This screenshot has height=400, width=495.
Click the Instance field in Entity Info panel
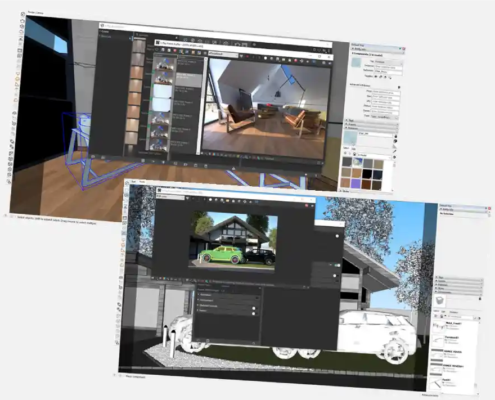click(x=388, y=67)
